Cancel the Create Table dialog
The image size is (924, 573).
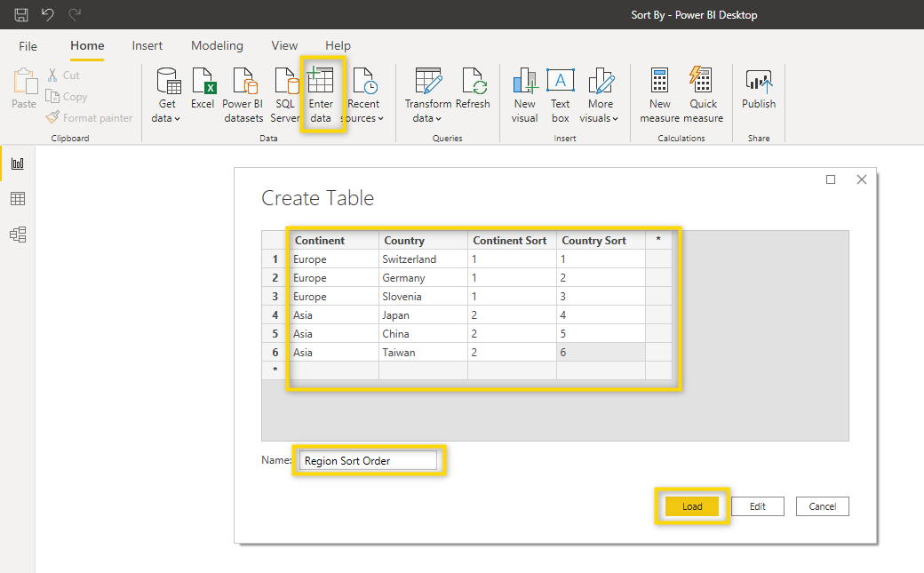822,505
